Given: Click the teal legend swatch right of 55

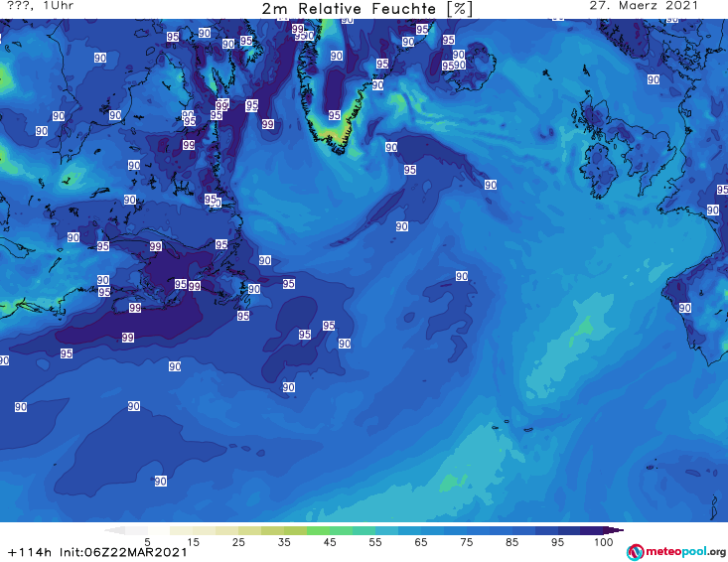Looking at the screenshot, I should click(386, 530).
